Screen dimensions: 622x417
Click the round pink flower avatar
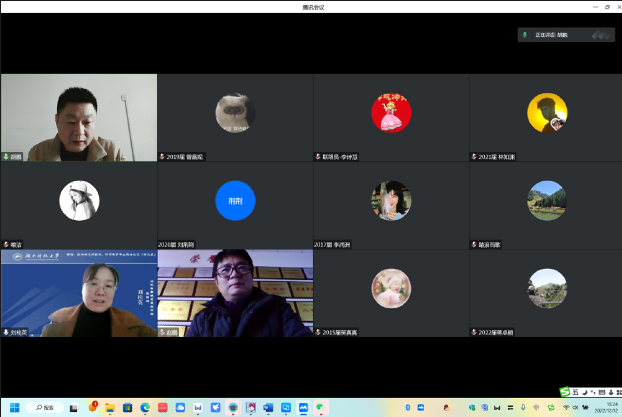(x=391, y=289)
